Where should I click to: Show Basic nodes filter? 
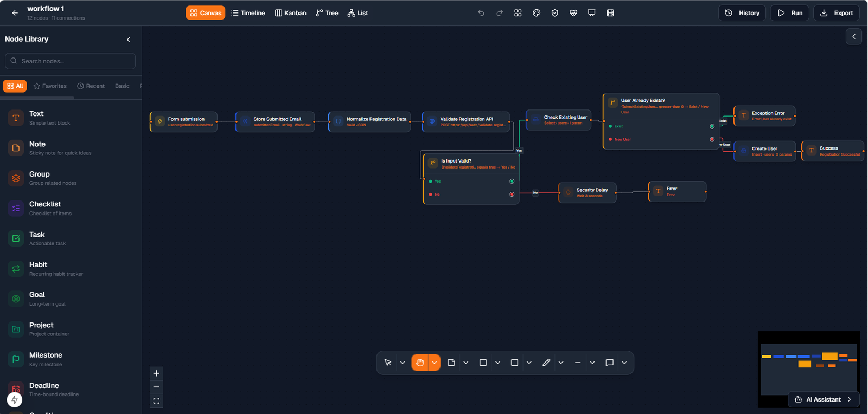point(122,86)
